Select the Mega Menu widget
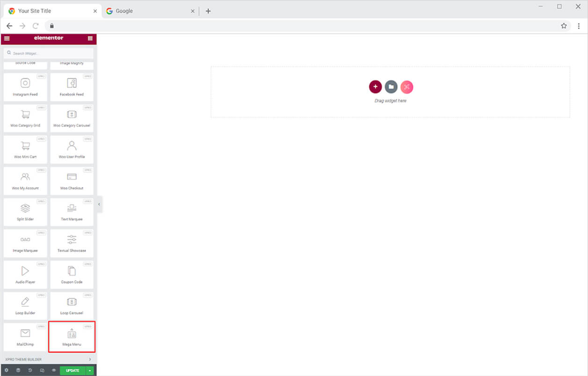Screen dimensions: 588x376 click(72, 337)
